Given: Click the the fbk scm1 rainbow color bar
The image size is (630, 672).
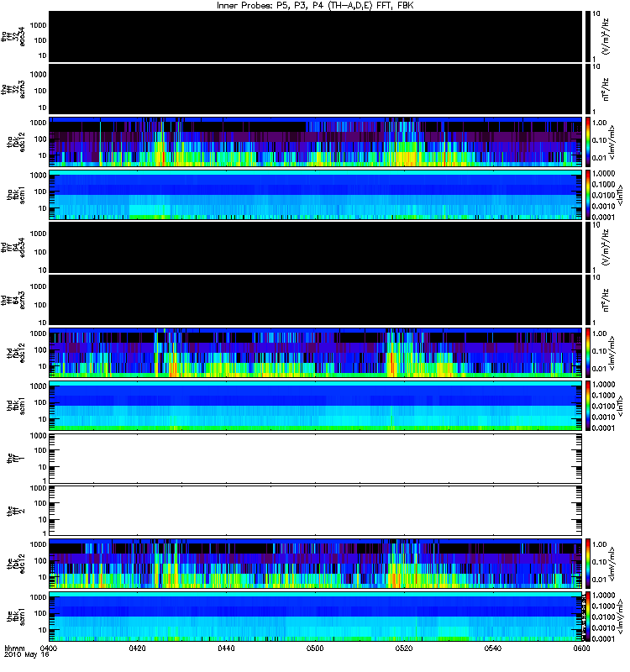Looking at the screenshot, I should (x=588, y=617).
